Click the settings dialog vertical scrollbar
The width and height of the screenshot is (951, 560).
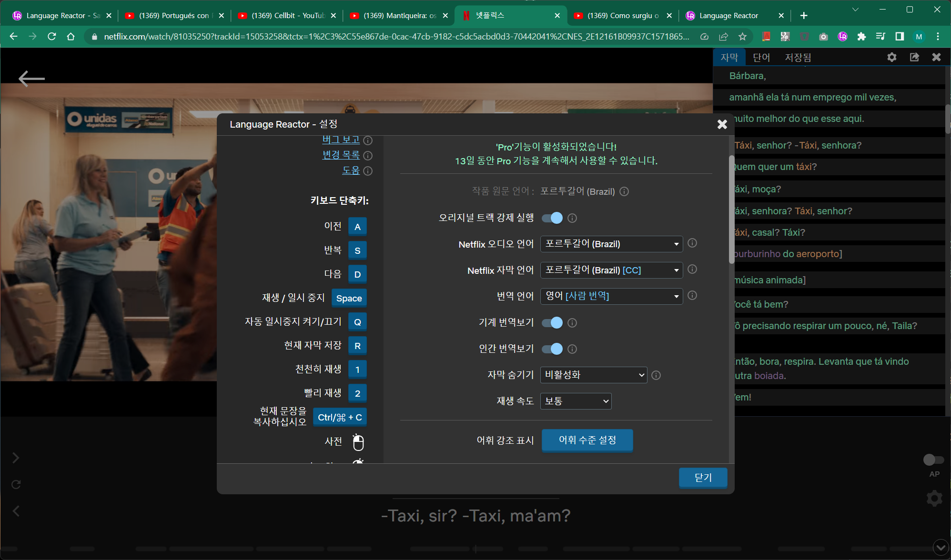click(731, 210)
